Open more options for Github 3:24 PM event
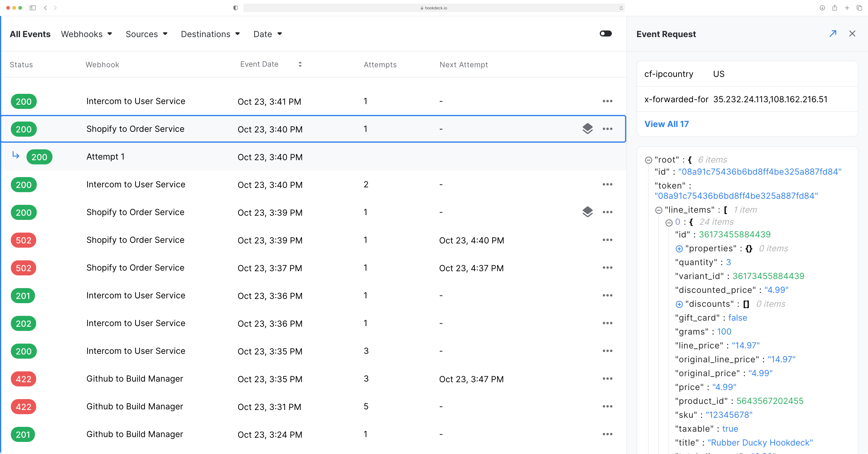868x454 pixels. click(607, 434)
